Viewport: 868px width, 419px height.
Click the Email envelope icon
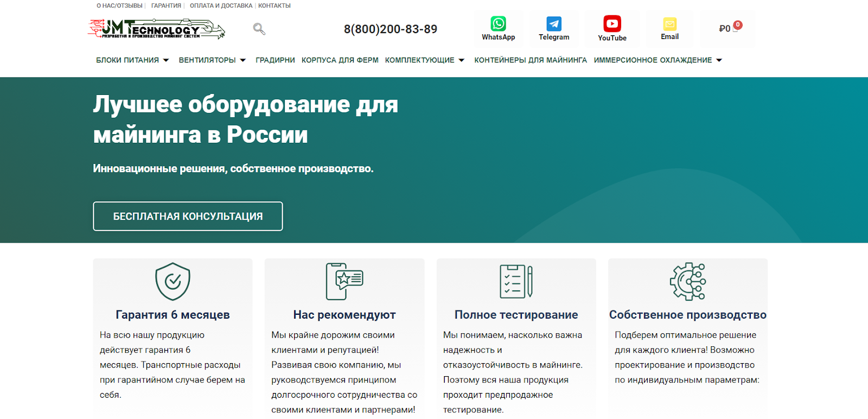670,24
